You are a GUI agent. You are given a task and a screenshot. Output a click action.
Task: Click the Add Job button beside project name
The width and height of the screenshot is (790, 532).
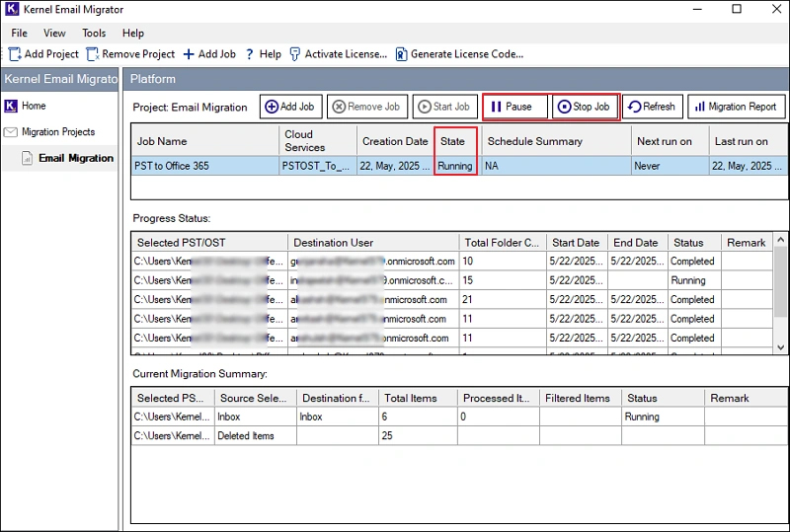(x=290, y=107)
